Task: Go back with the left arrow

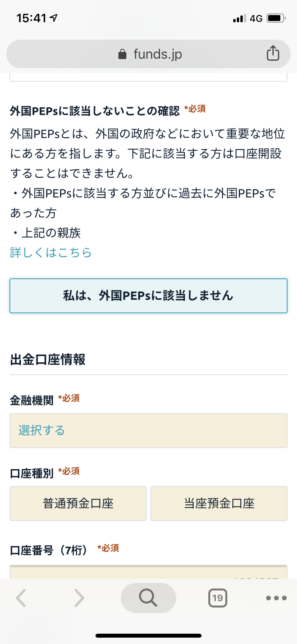Action: tap(21, 598)
